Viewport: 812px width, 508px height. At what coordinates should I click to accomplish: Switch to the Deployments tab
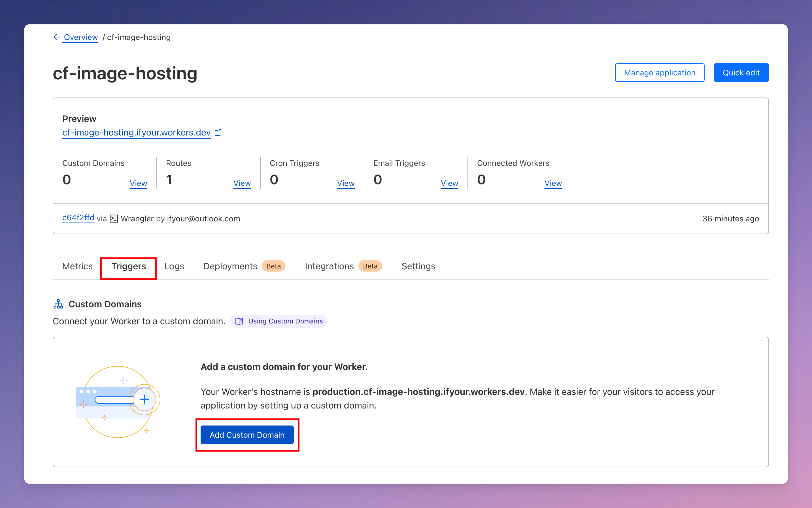tap(230, 266)
